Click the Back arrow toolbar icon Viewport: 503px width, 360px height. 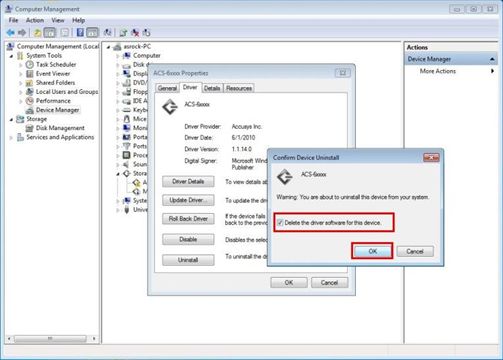click(x=11, y=32)
